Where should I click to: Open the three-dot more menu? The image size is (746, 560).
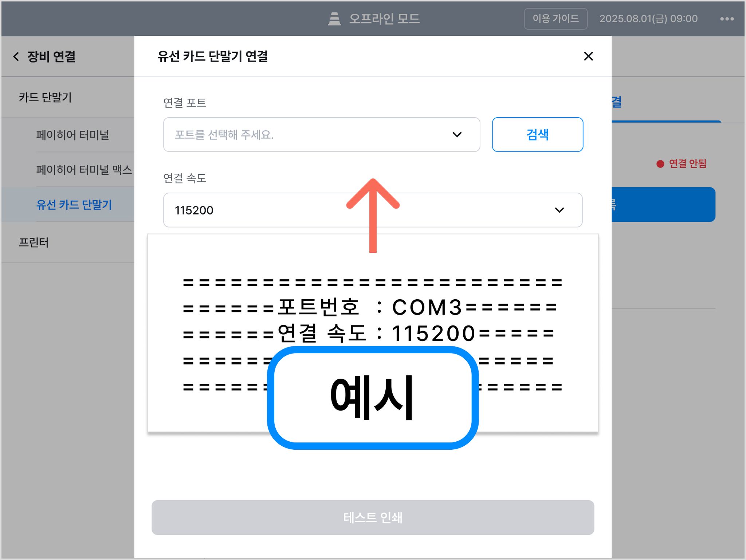coord(727,19)
